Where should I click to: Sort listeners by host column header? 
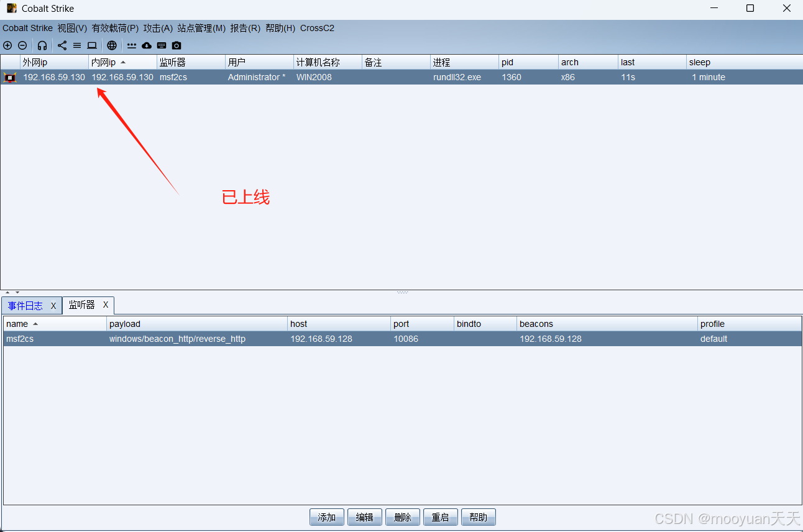340,324
